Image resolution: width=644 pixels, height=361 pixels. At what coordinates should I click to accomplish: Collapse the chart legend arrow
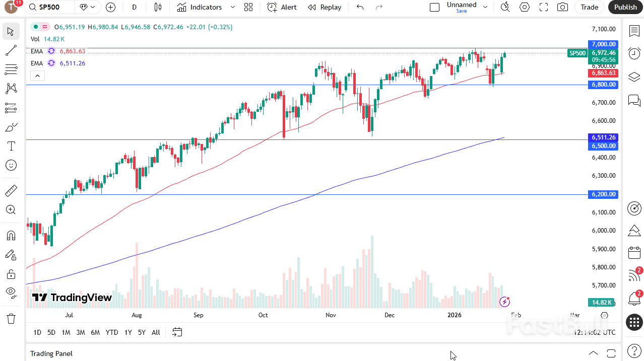click(37, 76)
